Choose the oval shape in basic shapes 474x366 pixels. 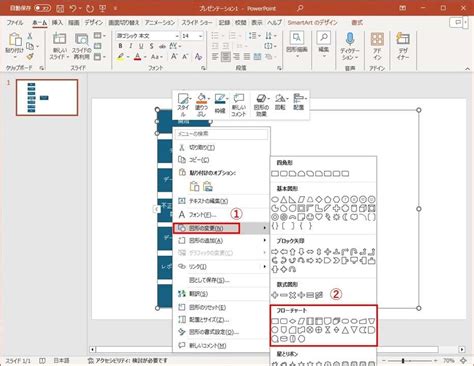click(x=275, y=200)
